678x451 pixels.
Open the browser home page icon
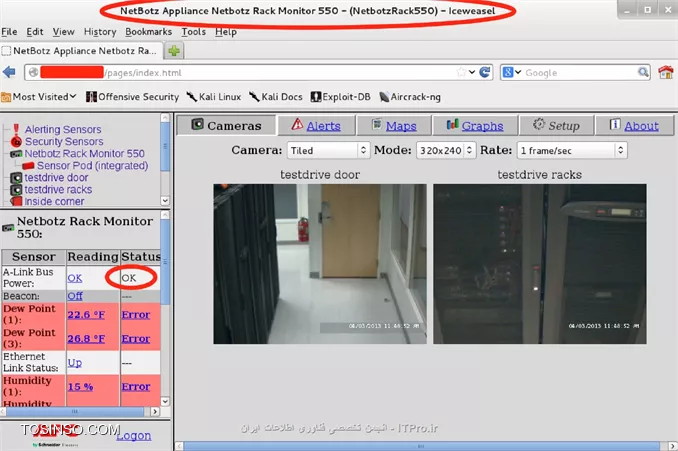pos(665,72)
